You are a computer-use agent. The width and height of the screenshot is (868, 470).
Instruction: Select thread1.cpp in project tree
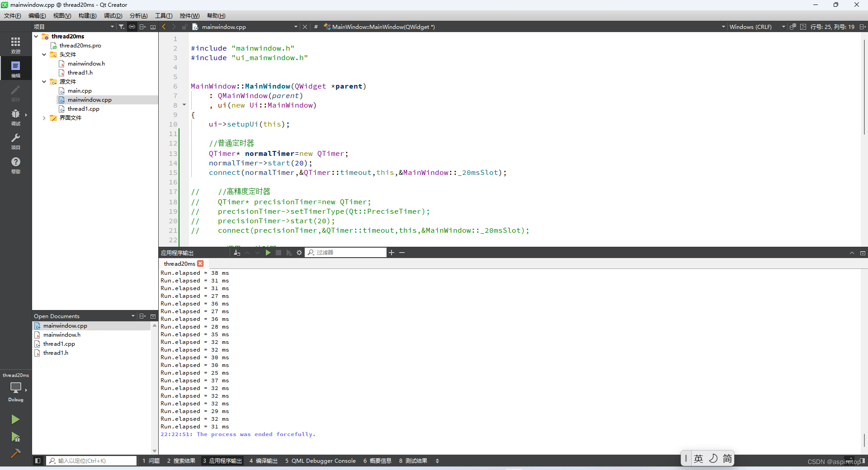(83, 108)
